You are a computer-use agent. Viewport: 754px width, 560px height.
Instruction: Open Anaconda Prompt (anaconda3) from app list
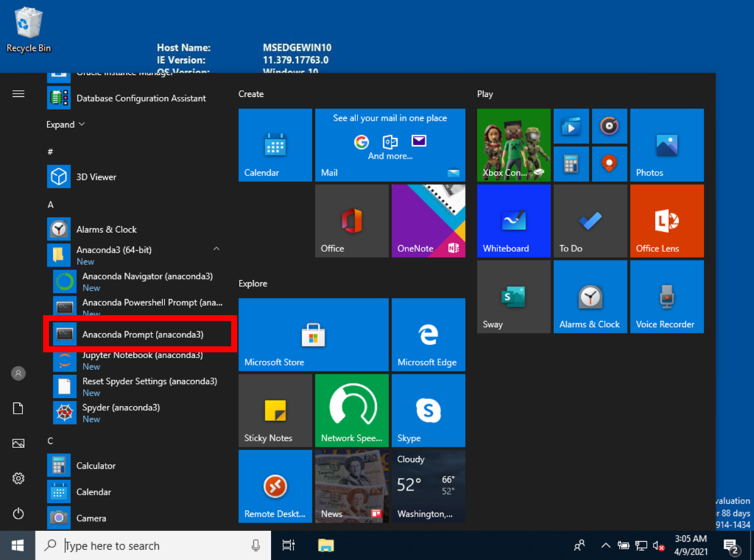pyautogui.click(x=139, y=334)
